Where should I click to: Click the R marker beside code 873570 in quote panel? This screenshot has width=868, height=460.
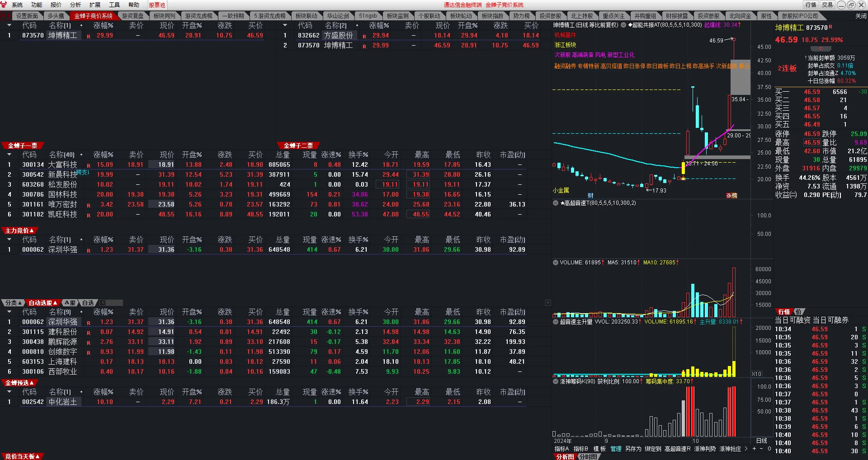[x=830, y=27]
